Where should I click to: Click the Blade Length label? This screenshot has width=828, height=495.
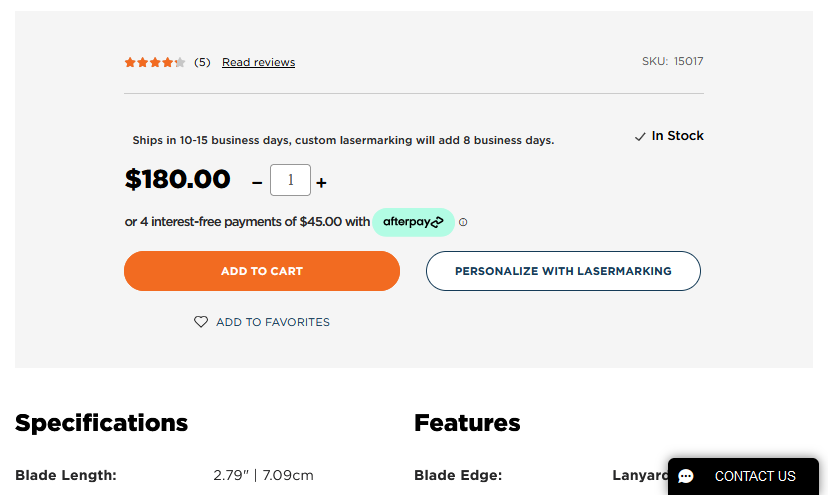(x=66, y=475)
